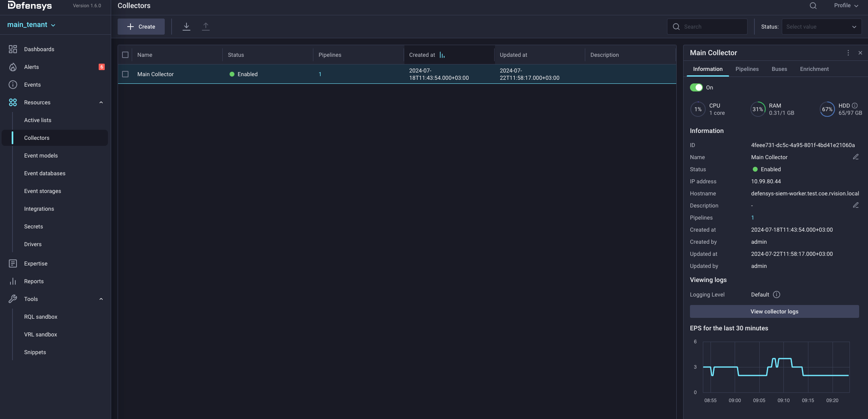The height and width of the screenshot is (419, 868).
Task: Tick the select-all checkbox in table header
Action: 125,55
